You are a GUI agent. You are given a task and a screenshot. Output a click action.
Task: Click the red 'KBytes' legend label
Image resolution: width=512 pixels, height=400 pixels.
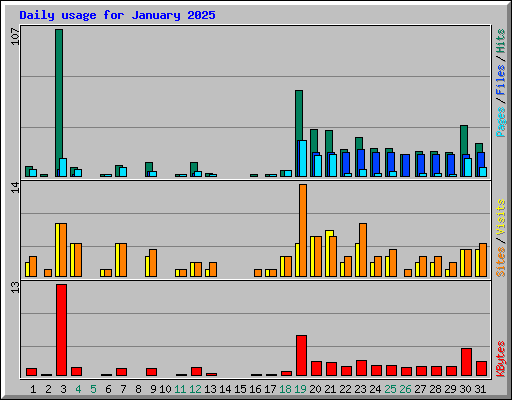click(x=500, y=359)
